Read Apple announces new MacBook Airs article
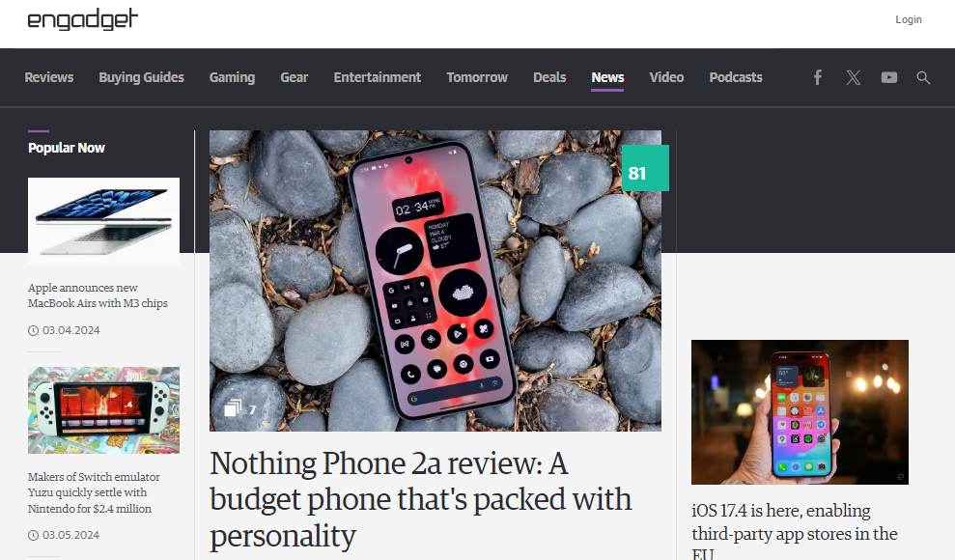The image size is (955, 560). coord(98,295)
